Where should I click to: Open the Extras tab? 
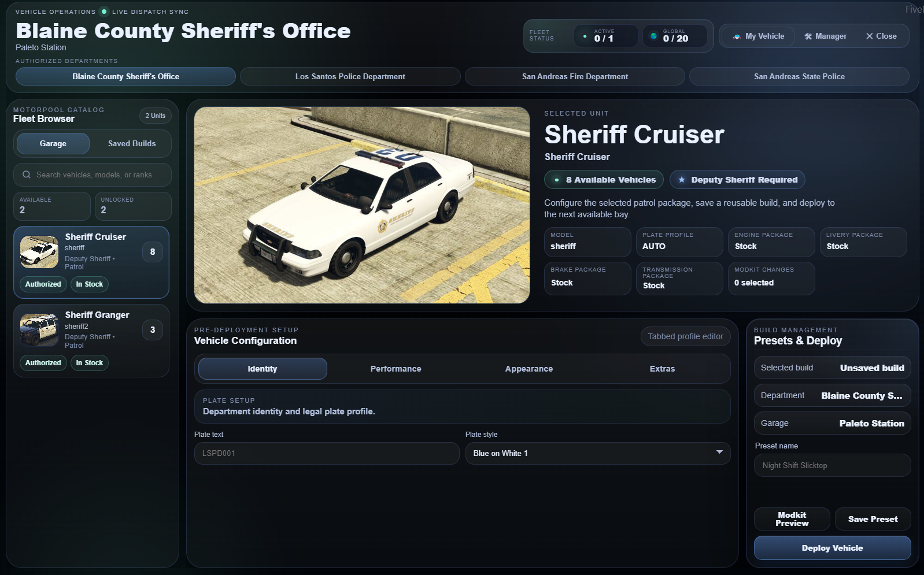tap(662, 369)
